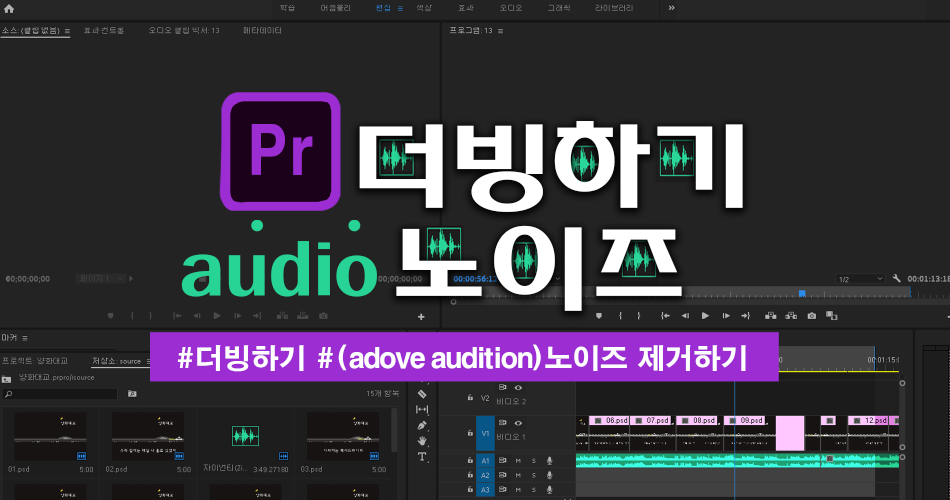Mute audio track A2

click(518, 475)
